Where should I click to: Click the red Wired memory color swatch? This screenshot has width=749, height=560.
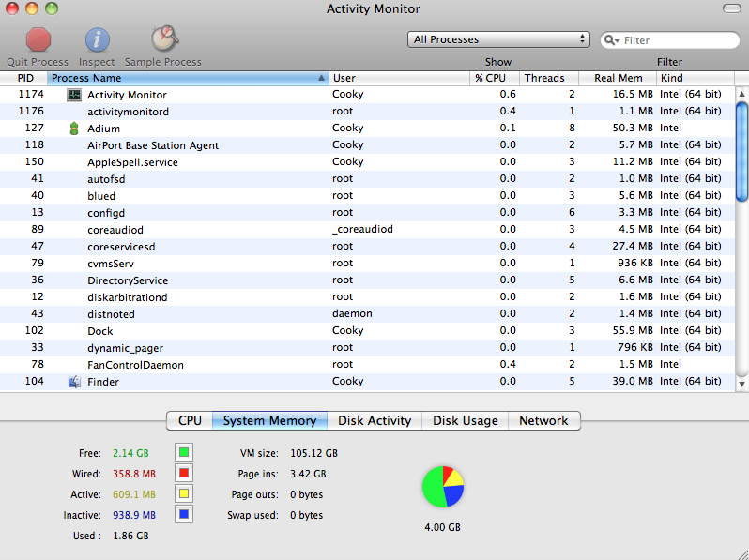[x=184, y=473]
